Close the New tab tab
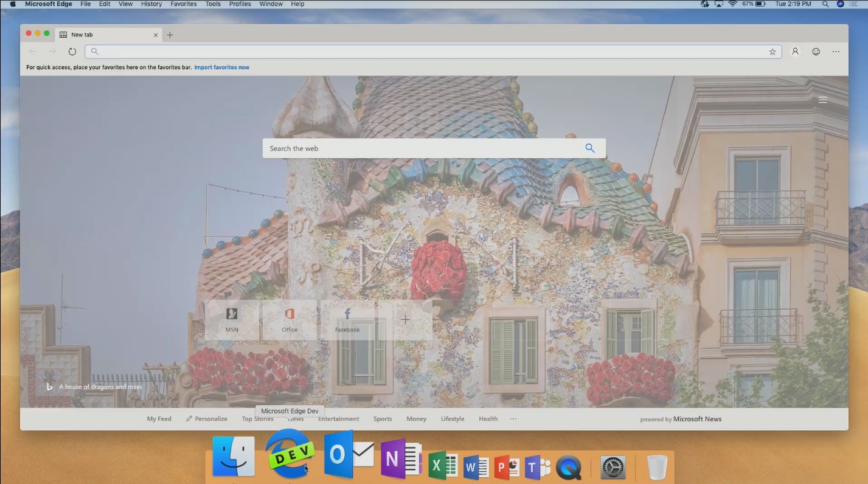868x484 pixels. (156, 35)
